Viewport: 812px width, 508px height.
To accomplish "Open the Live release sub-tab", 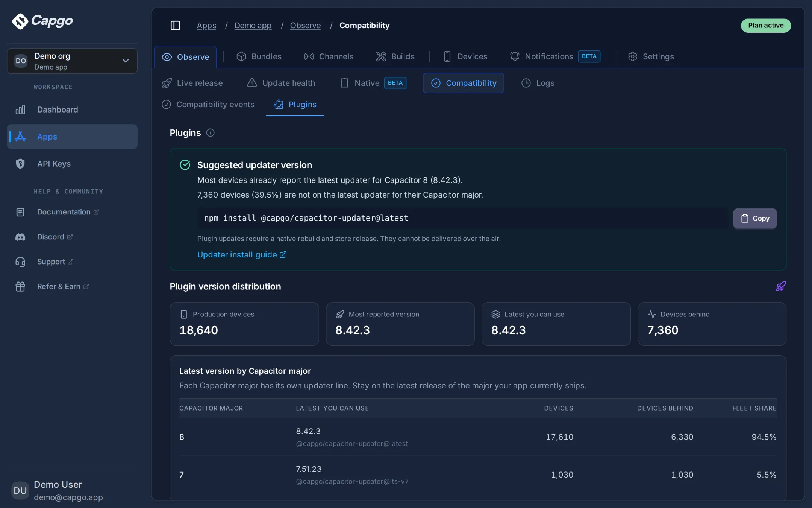I will click(x=192, y=83).
